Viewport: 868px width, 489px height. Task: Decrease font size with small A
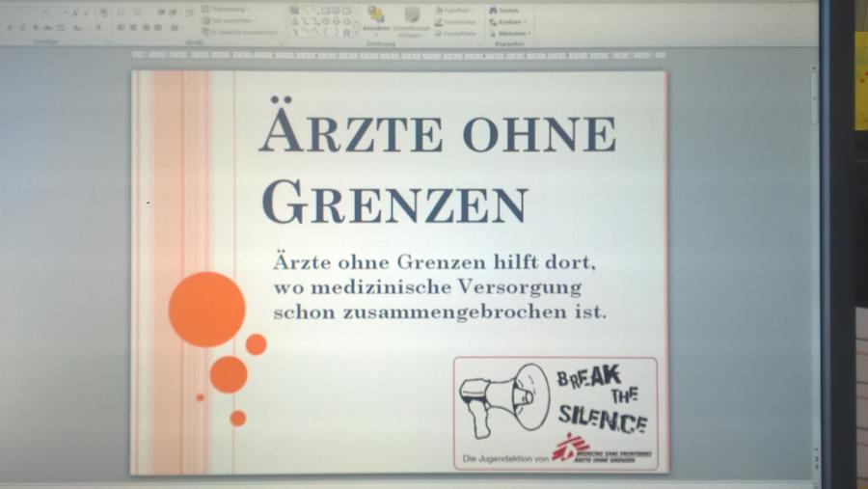87,13
